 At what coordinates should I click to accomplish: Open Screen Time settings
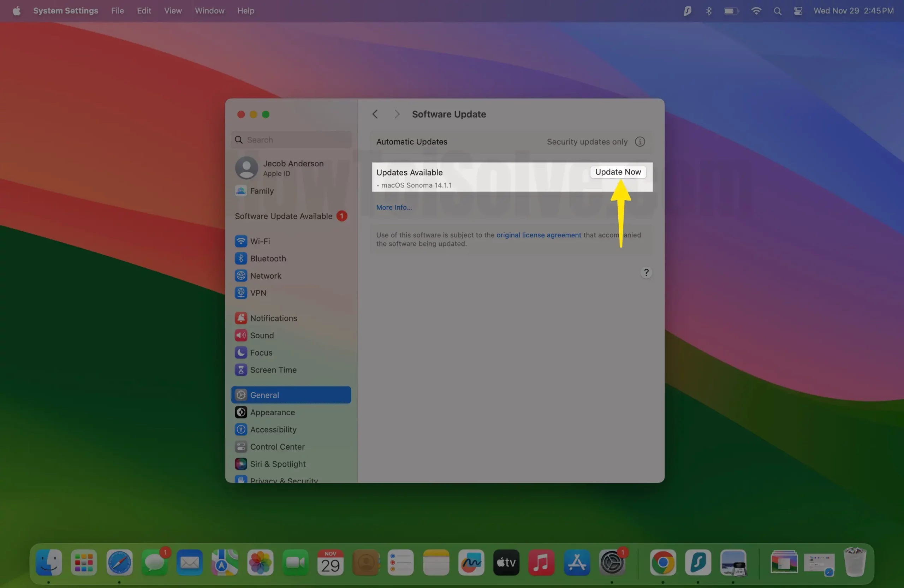273,370
